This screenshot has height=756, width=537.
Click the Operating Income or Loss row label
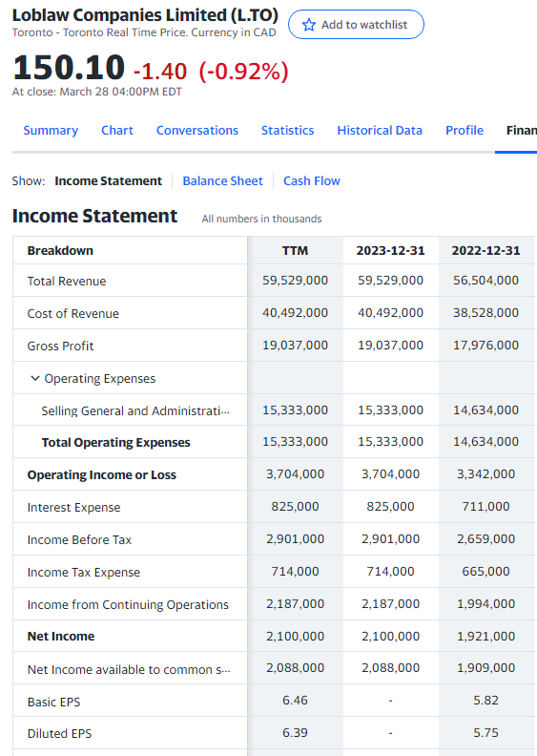coord(102,475)
